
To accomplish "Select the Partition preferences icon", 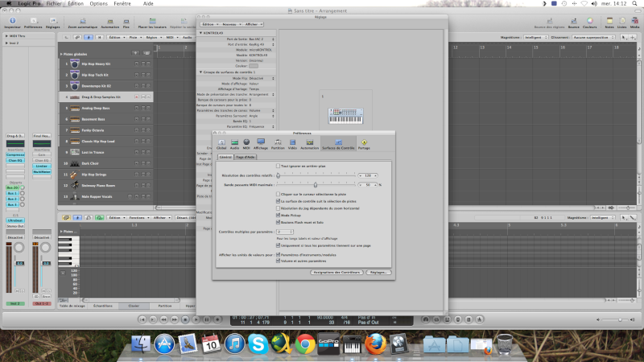I will pyautogui.click(x=278, y=143).
